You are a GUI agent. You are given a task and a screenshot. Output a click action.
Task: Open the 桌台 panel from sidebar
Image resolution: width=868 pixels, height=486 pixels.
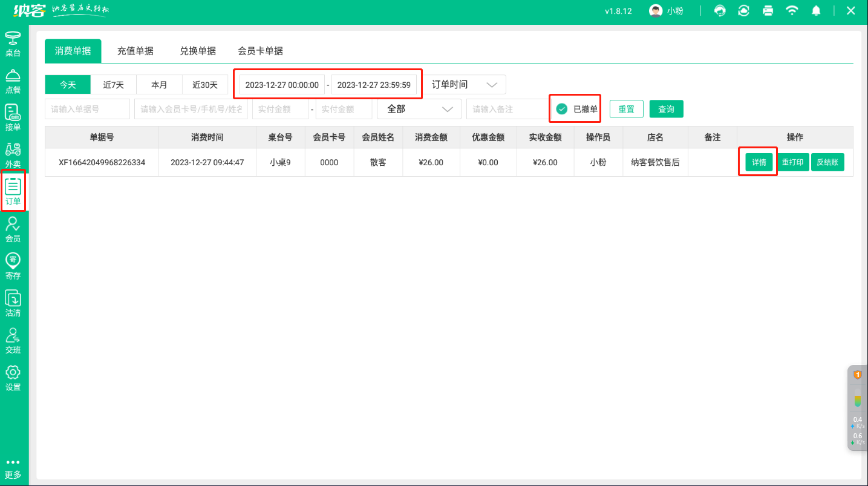[13, 41]
